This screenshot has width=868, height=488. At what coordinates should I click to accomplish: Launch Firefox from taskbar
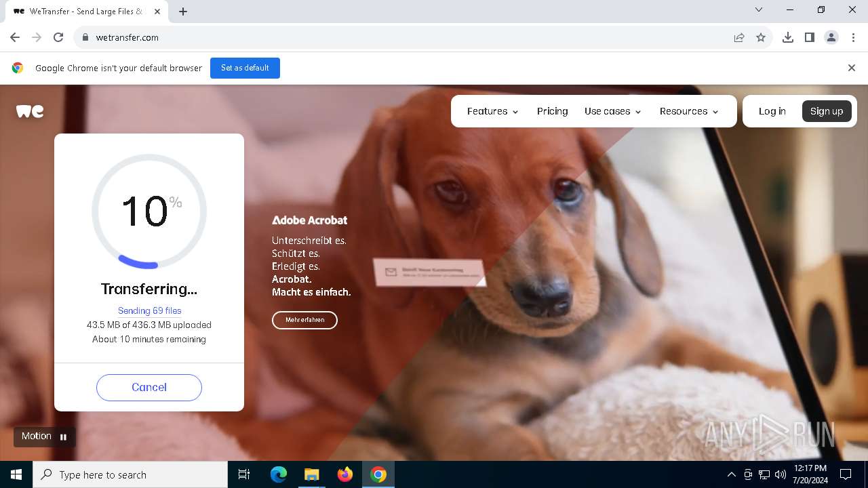(x=345, y=474)
